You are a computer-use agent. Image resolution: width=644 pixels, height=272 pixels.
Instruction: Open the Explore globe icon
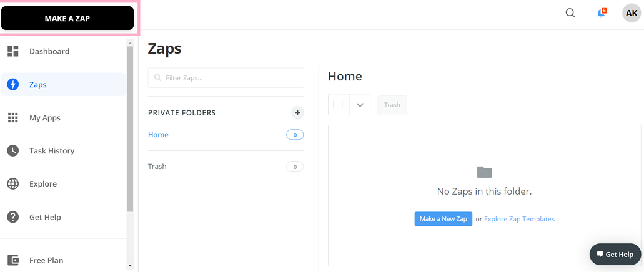[x=13, y=184]
